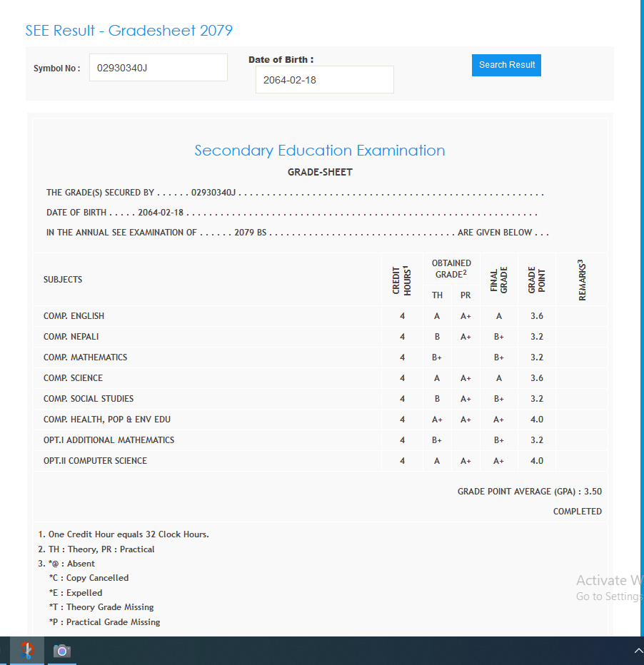The height and width of the screenshot is (665, 644).
Task: Click the SEE Result - Gradesheet 2079 heading
Action: point(129,31)
